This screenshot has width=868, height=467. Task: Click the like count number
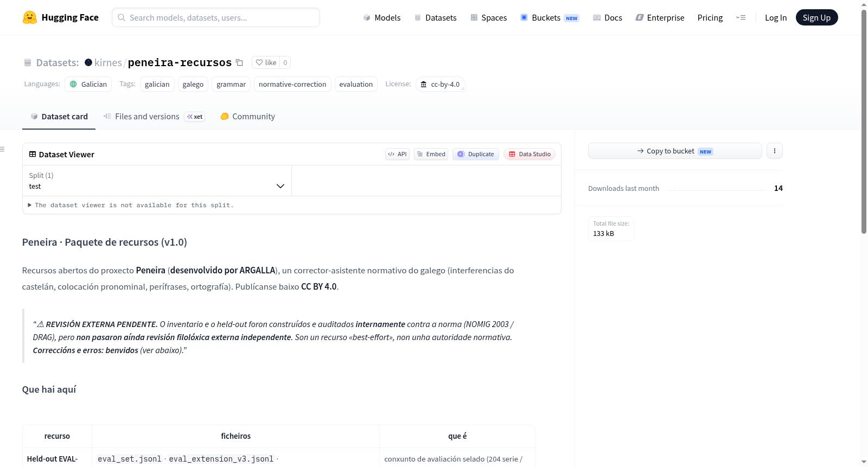tap(285, 62)
